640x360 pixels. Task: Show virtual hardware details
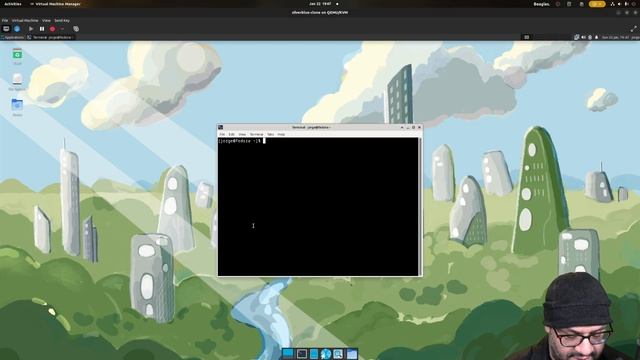click(17, 29)
